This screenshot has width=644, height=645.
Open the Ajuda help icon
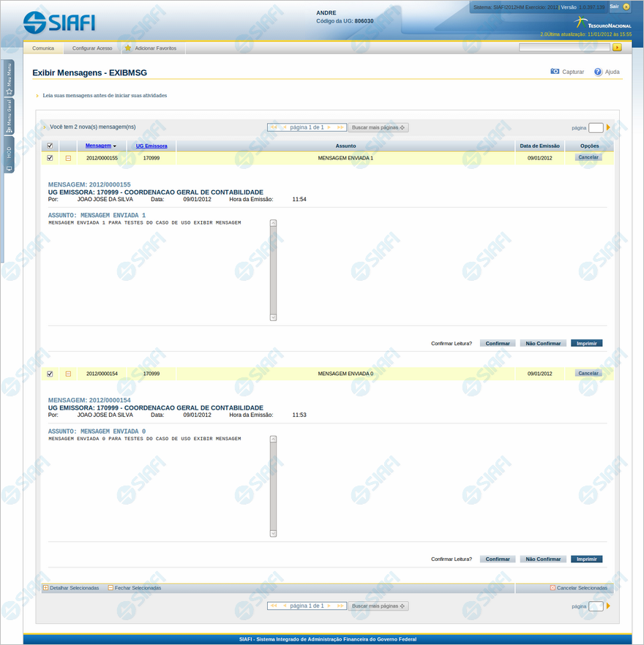[598, 72]
